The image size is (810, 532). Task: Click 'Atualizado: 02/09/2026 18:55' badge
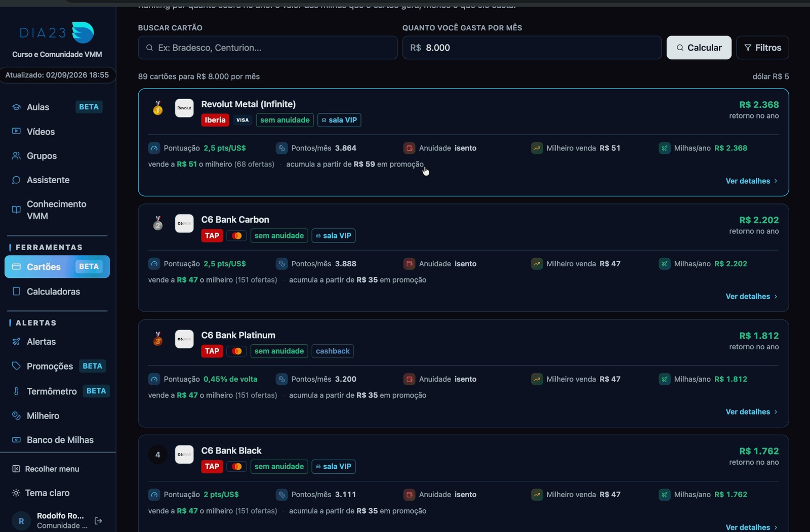[57, 75]
